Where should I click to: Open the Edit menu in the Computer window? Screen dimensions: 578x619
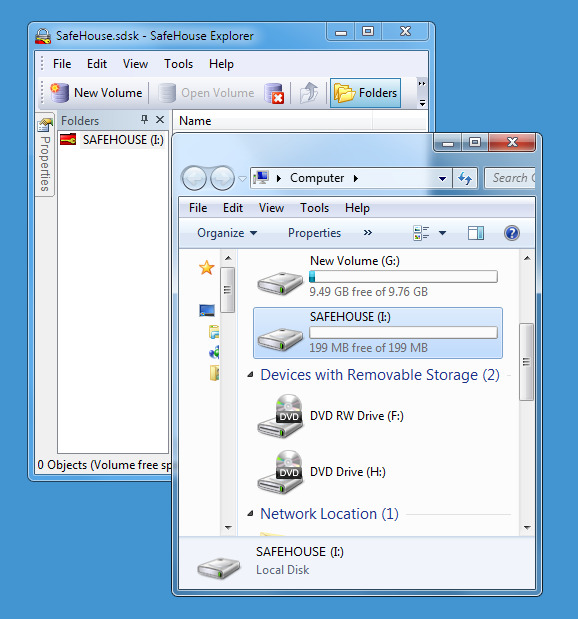(233, 208)
